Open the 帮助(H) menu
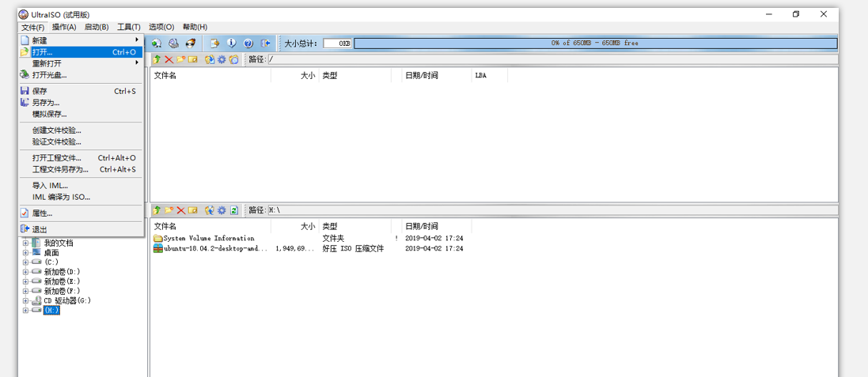This screenshot has width=868, height=377. click(195, 27)
